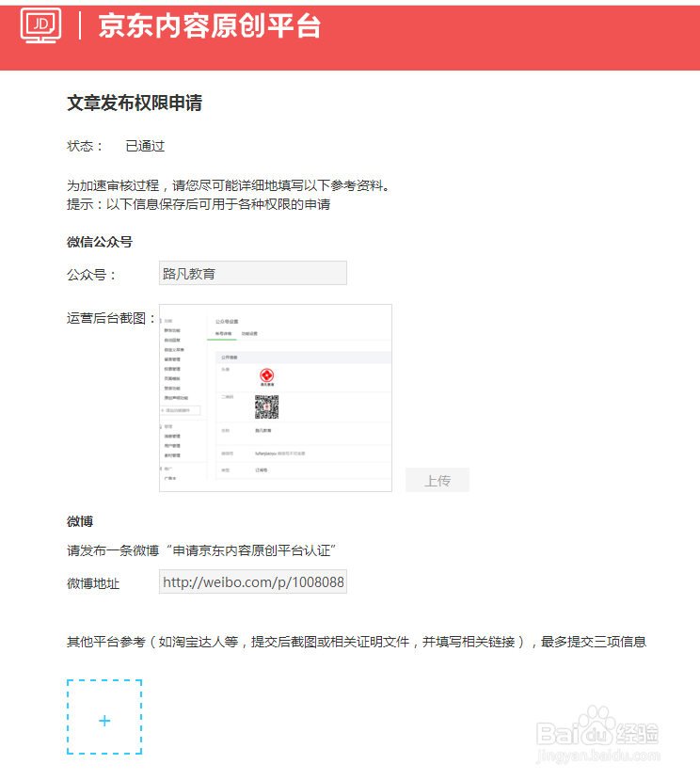Click the QR code in the uploaded screenshot
Screen dimensions: 700x780
(x=266, y=406)
